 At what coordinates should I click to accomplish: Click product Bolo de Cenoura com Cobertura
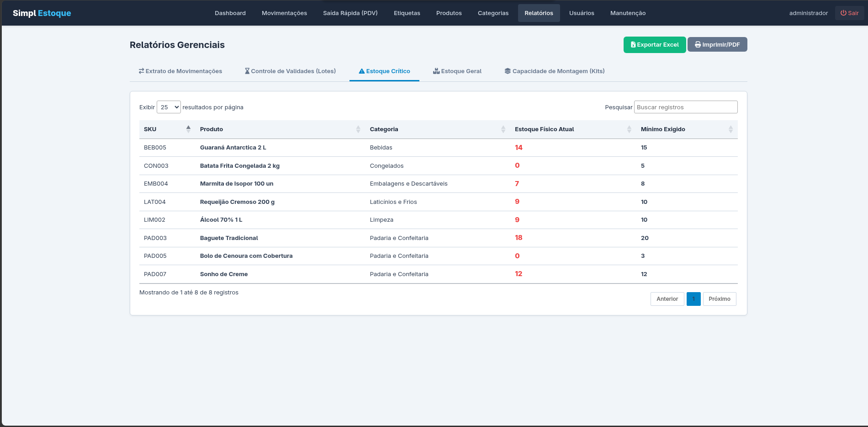click(246, 256)
